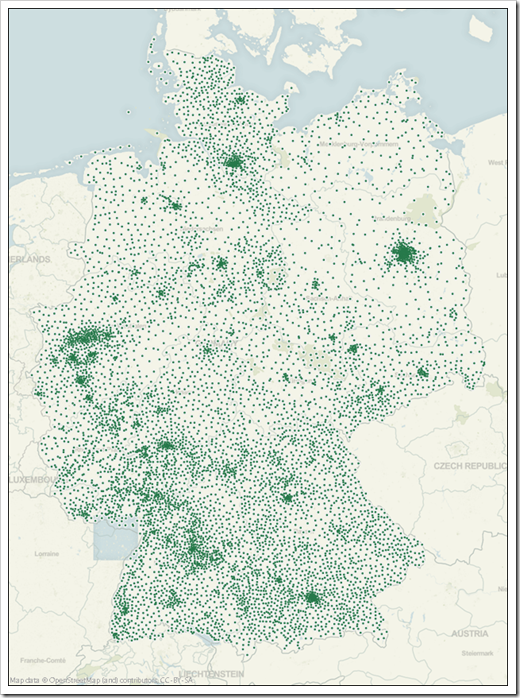
Task: Click the Lorraine region label
Action: click(47, 554)
